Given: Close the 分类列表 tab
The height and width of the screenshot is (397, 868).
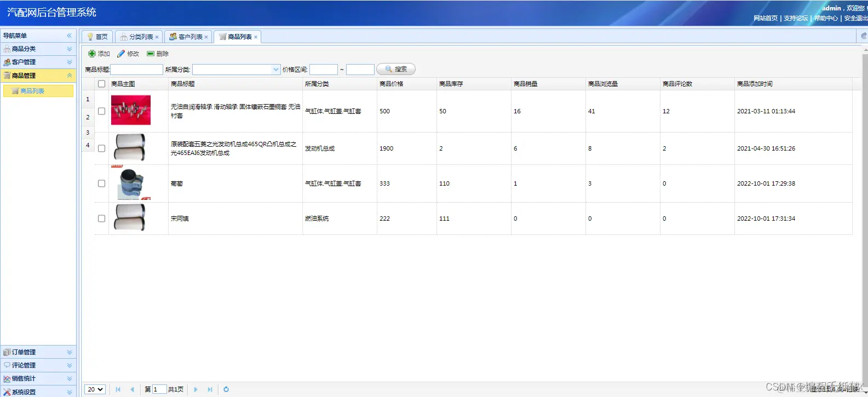Looking at the screenshot, I should 157,37.
